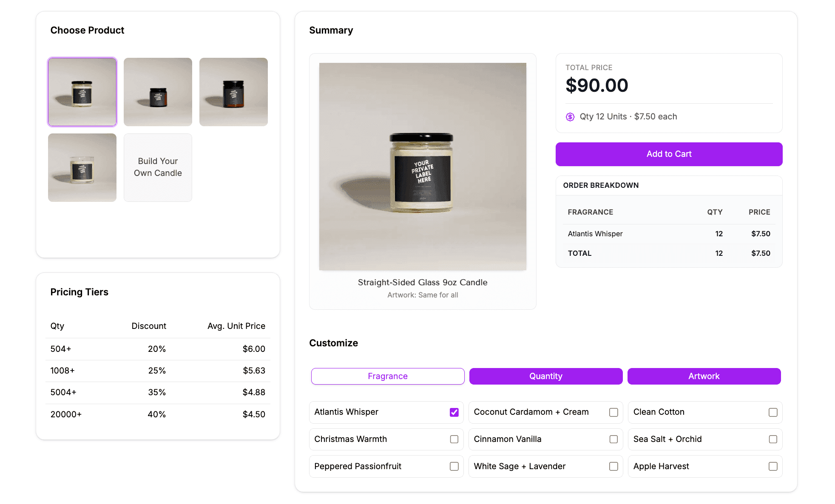The width and height of the screenshot is (835, 504).
Task: Click the Add to Cart button
Action: 669,154
